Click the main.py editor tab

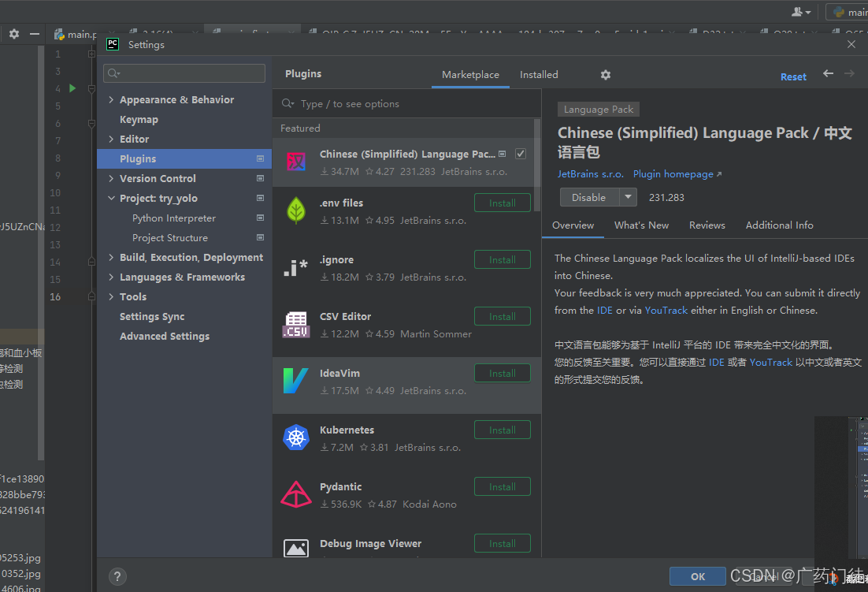[x=76, y=35]
